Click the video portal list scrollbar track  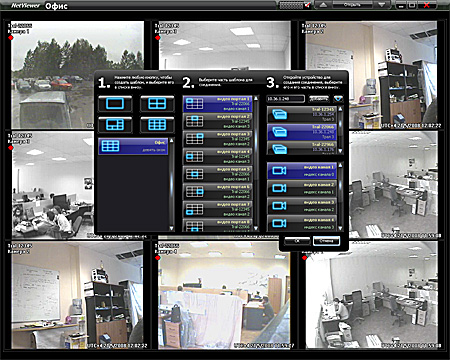point(256,163)
